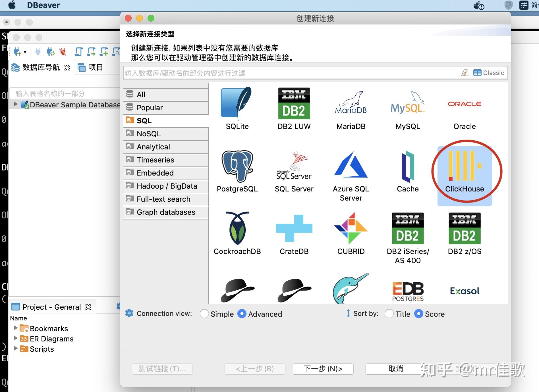Sort drivers by Title
The width and height of the screenshot is (539, 392).
[x=389, y=314]
